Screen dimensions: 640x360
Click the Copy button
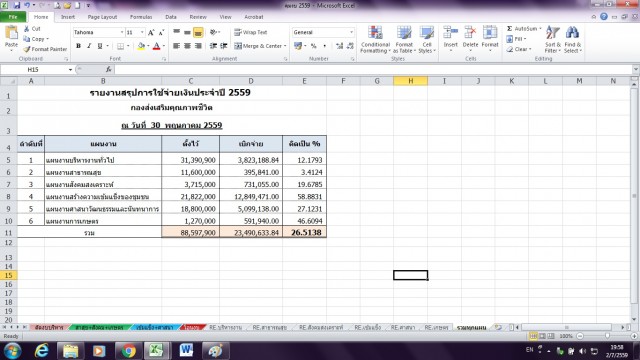click(35, 39)
